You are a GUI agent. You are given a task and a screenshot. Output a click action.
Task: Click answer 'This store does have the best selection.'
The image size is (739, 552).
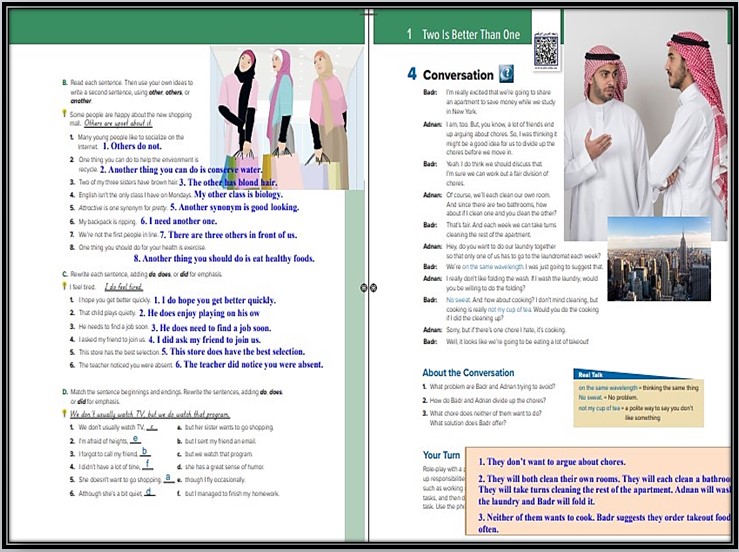(233, 352)
